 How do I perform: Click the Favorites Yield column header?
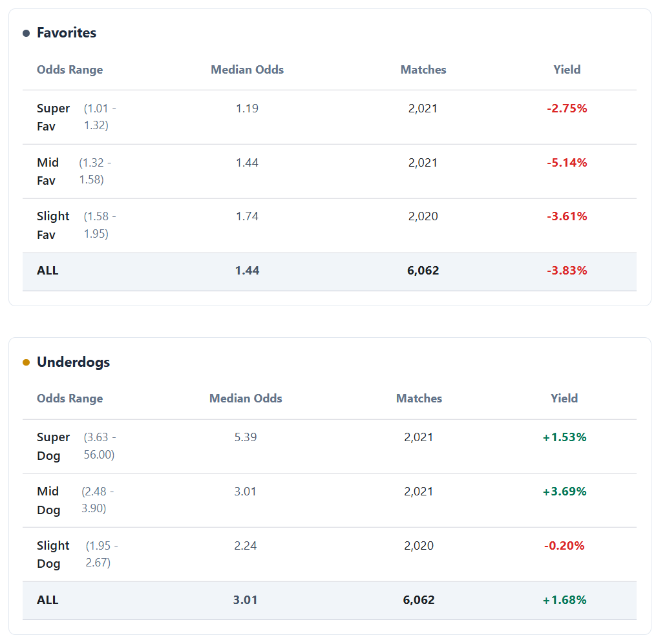567,70
